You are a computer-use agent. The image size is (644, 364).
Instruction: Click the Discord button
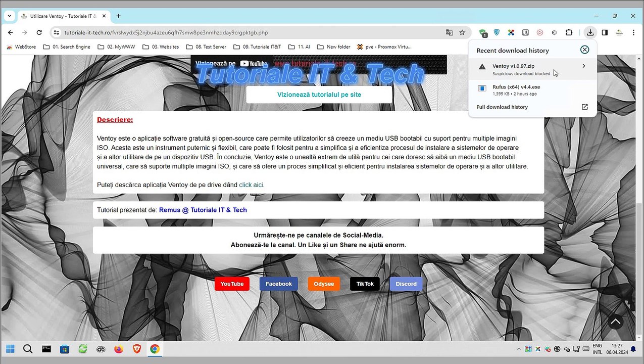(x=406, y=284)
